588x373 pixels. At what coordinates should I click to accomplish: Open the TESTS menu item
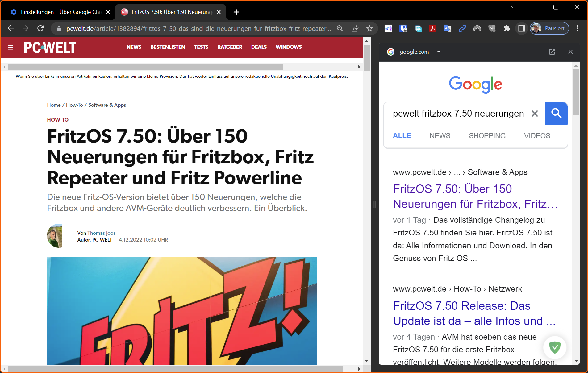point(201,47)
